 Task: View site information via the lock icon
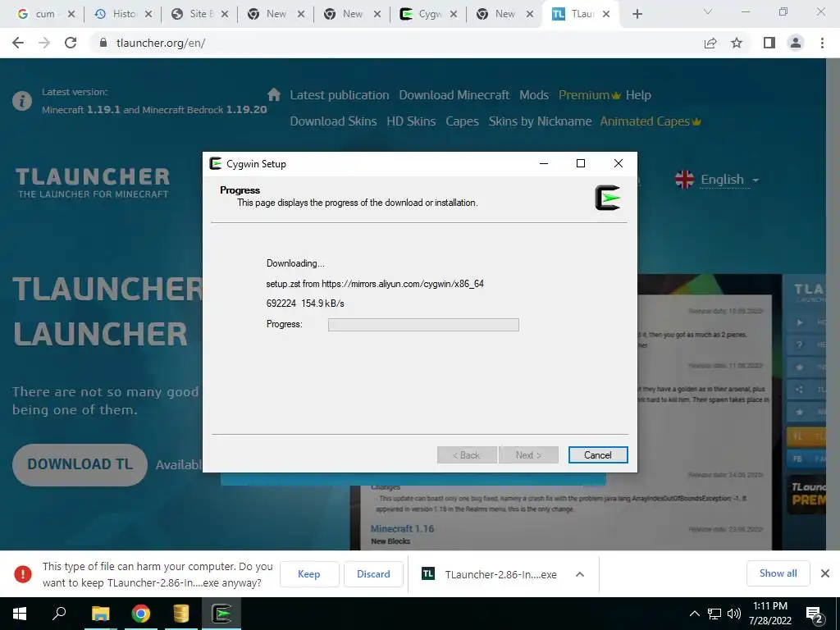103,43
